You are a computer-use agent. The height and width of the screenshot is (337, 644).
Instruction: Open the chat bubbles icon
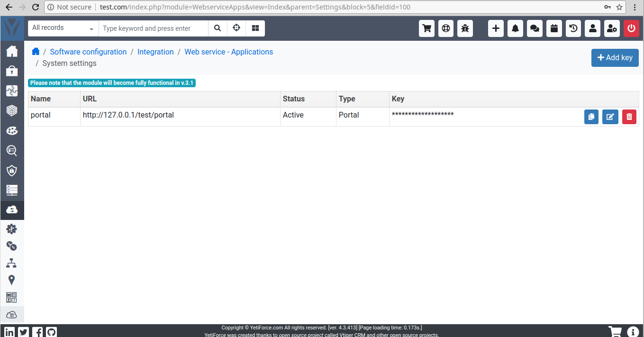point(535,28)
